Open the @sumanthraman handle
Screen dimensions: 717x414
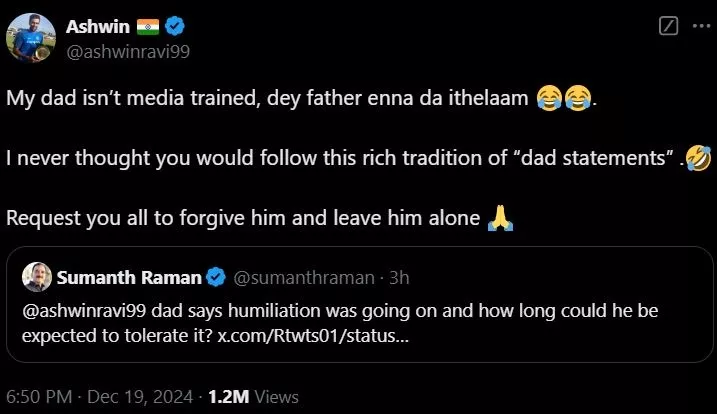(305, 276)
